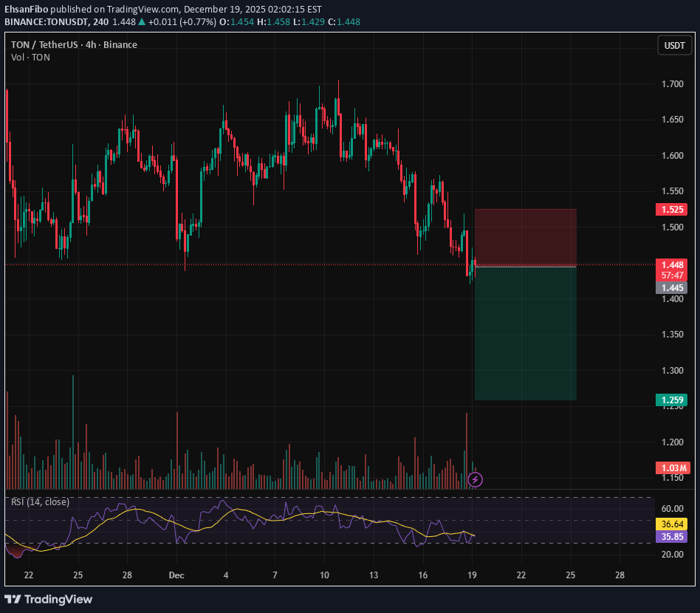This screenshot has height=613, width=700.
Task: Click the 19 date label on time axis
Action: (x=472, y=575)
